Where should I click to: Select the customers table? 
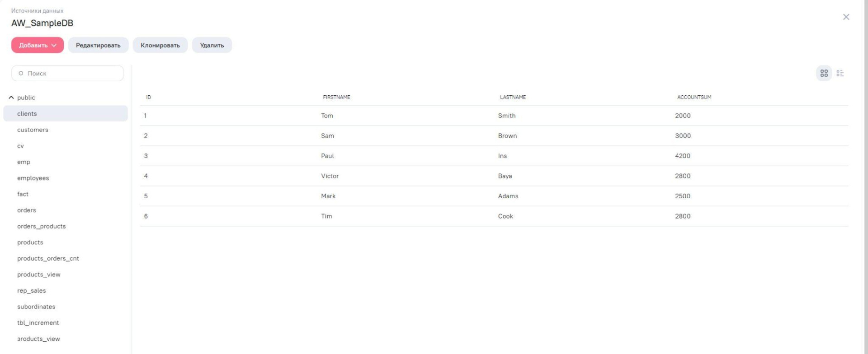[33, 130]
